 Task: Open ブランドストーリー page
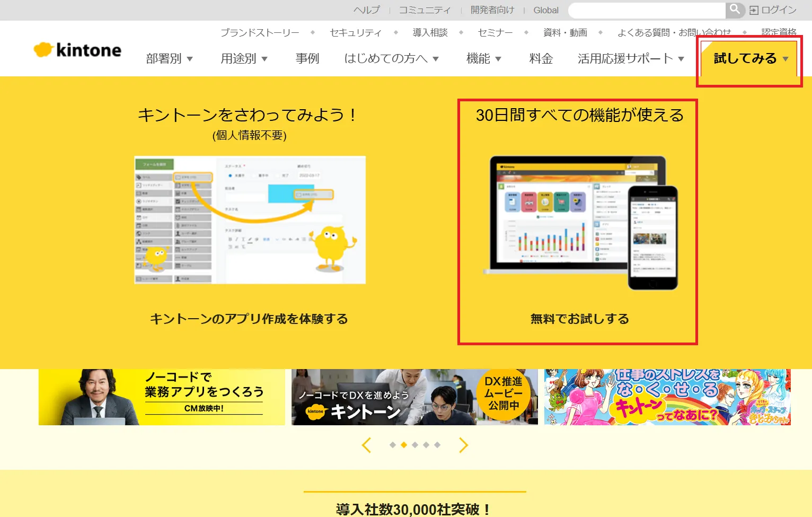pos(260,32)
